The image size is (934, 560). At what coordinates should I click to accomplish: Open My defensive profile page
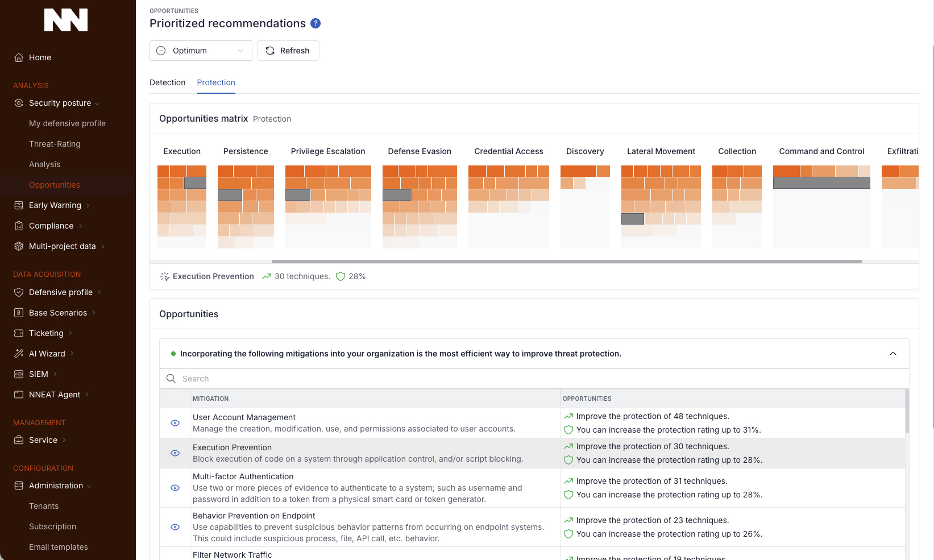(x=67, y=123)
